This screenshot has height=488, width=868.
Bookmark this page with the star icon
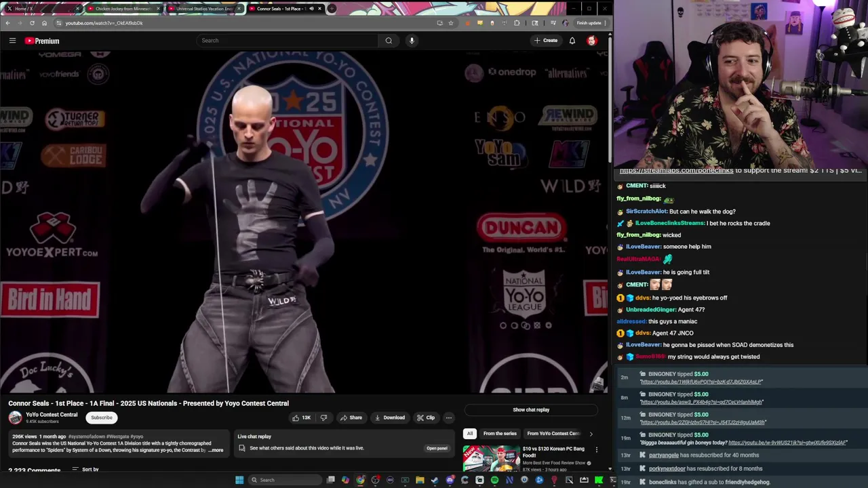point(450,23)
